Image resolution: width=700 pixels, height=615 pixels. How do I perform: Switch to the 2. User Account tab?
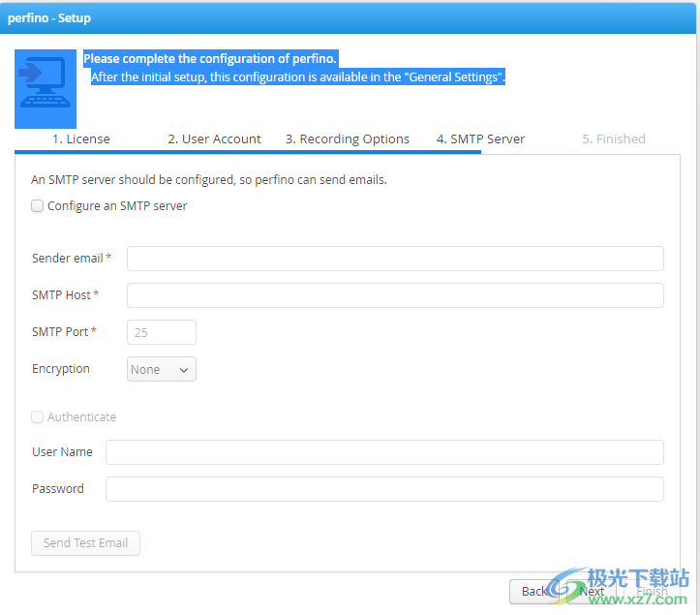point(214,138)
